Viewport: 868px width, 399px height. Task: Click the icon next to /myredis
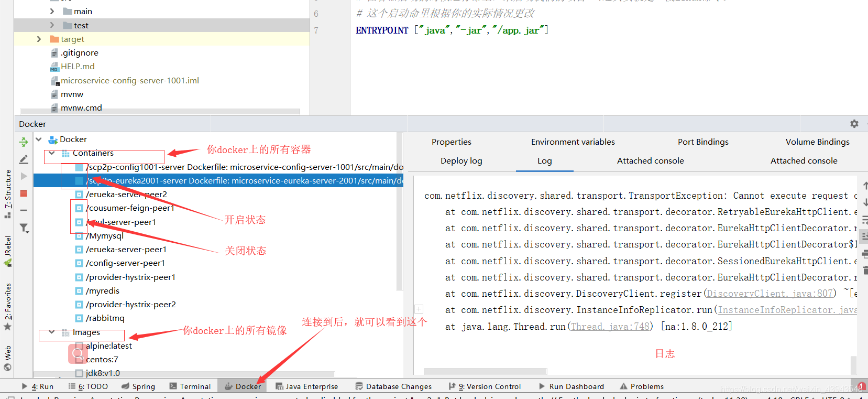[x=79, y=291]
